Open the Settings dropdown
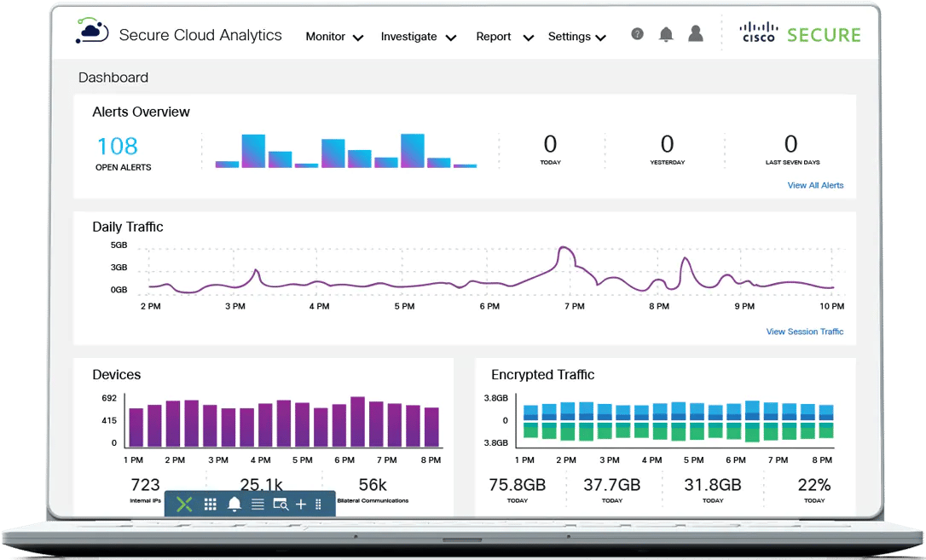Screen dimensions: 926x560 click(576, 37)
